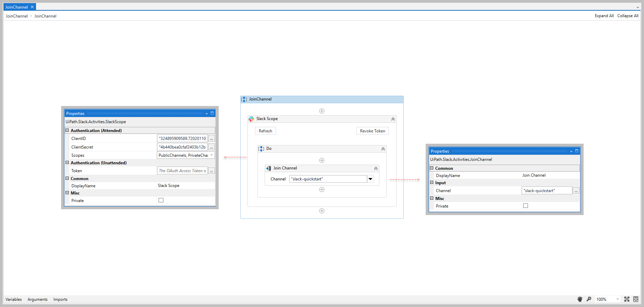Collapse Authentication (Unattended) section
This screenshot has width=644, height=307.
tap(67, 163)
